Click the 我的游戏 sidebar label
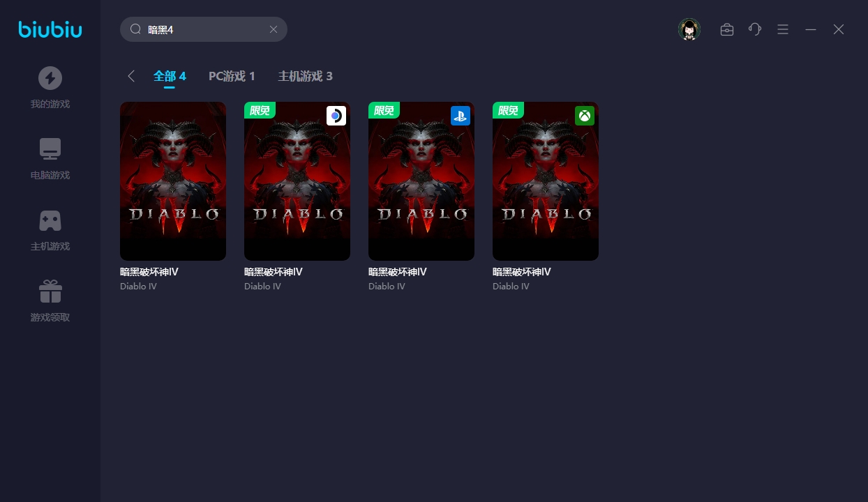The image size is (868, 502). (x=50, y=105)
